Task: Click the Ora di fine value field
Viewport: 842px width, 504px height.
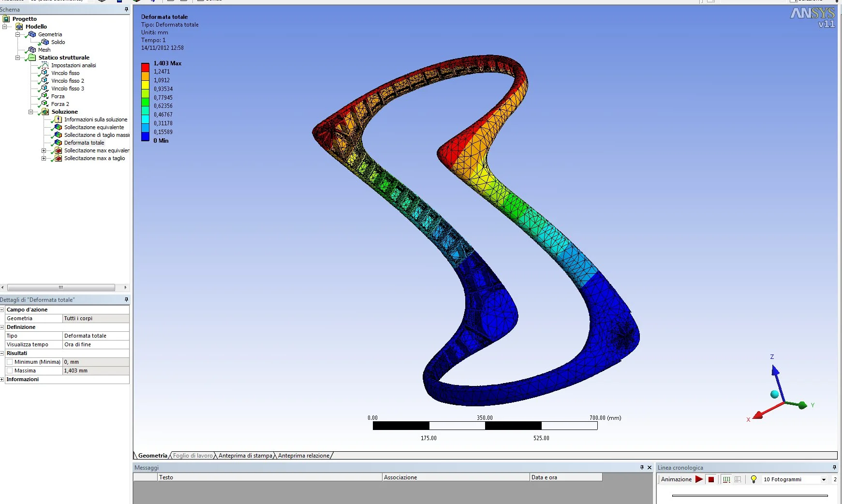Action: pos(96,344)
